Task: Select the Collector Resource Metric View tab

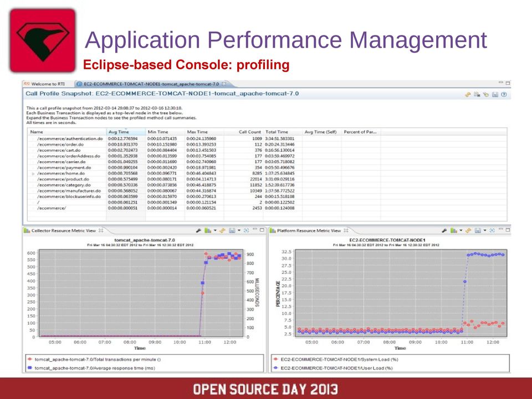Action: 63,231
